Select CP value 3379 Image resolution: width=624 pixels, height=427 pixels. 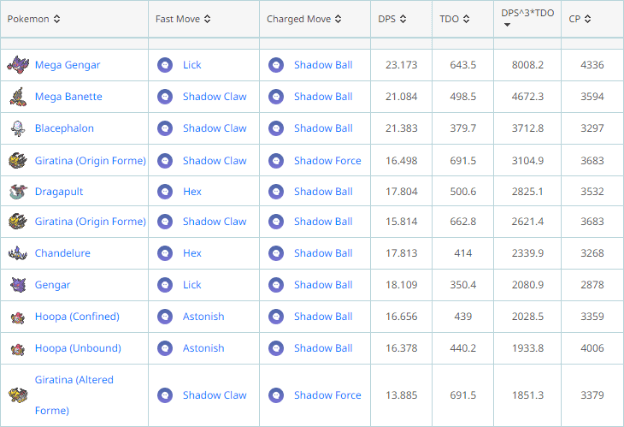point(592,395)
